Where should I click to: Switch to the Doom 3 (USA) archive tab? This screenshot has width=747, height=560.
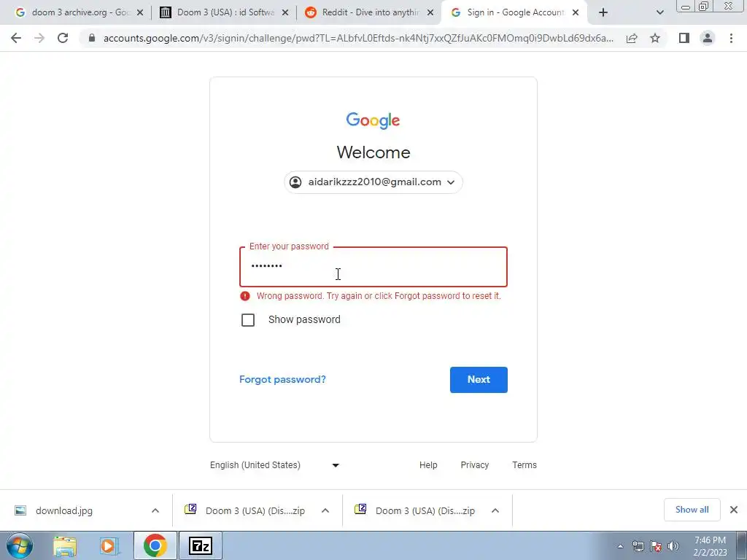point(225,12)
